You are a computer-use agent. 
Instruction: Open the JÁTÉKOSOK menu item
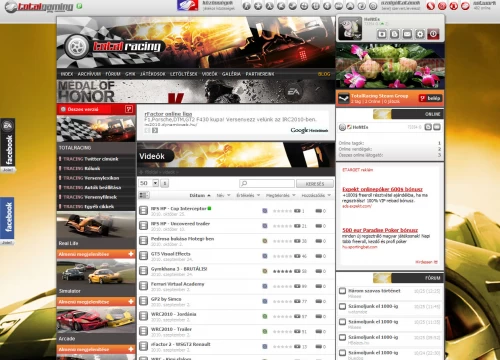153,74
